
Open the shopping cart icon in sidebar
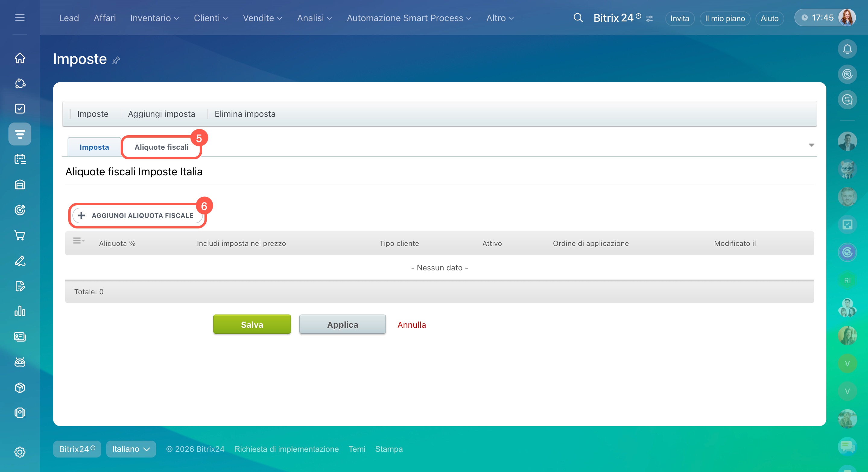click(x=20, y=235)
